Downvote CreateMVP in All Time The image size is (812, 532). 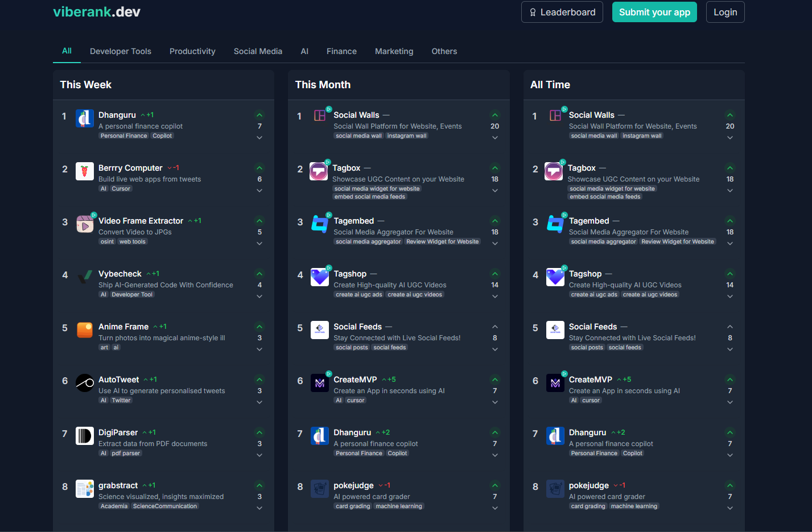(x=730, y=402)
